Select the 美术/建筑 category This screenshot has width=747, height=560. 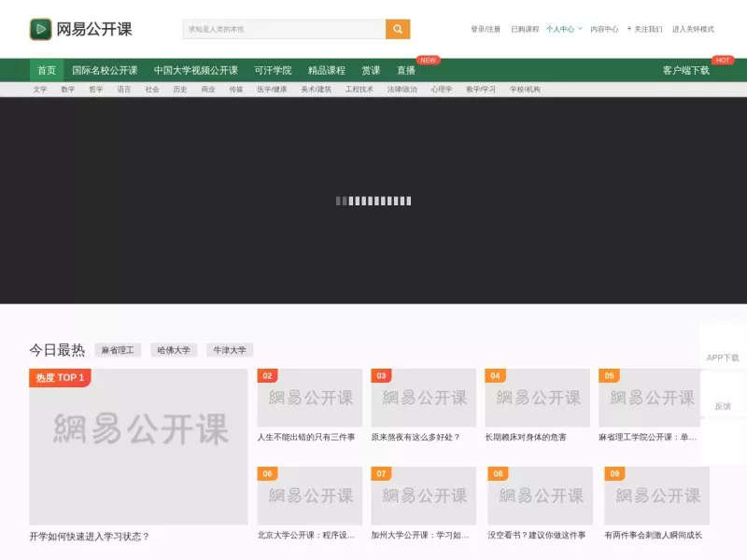click(x=316, y=90)
